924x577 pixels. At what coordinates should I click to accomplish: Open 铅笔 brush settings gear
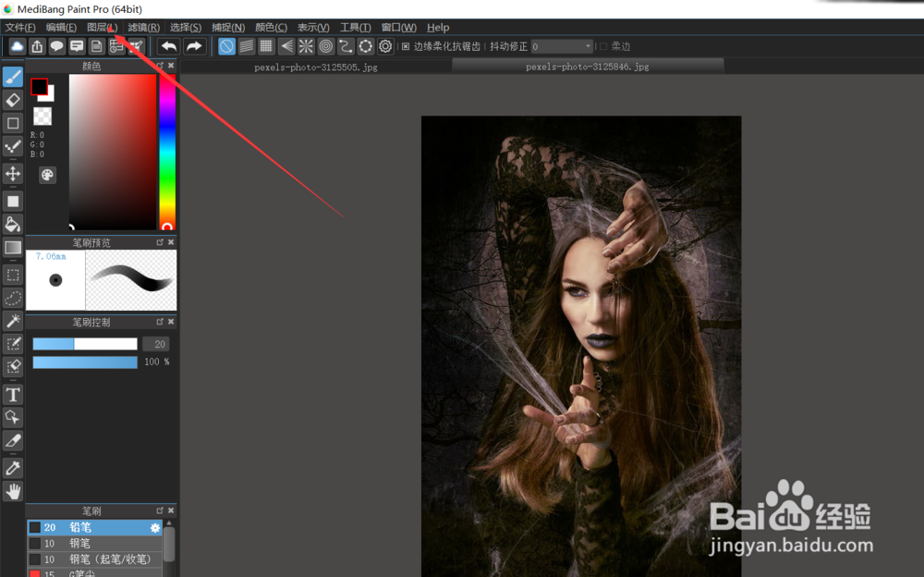(x=155, y=527)
